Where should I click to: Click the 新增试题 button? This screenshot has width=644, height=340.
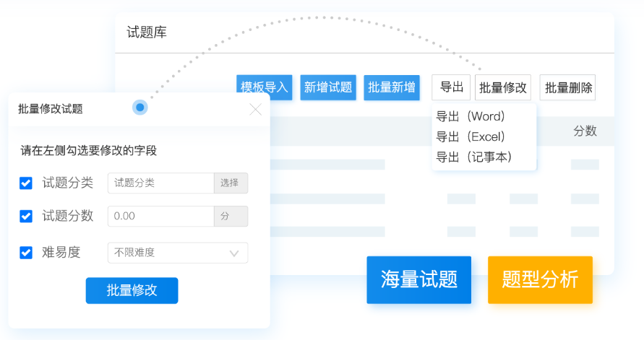pyautogui.click(x=328, y=87)
